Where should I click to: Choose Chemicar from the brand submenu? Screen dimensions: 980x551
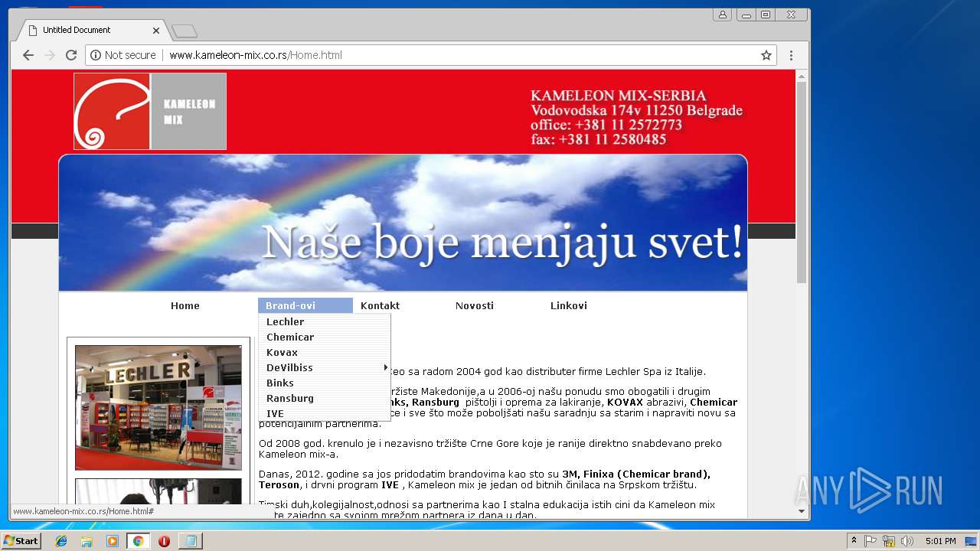coord(325,337)
